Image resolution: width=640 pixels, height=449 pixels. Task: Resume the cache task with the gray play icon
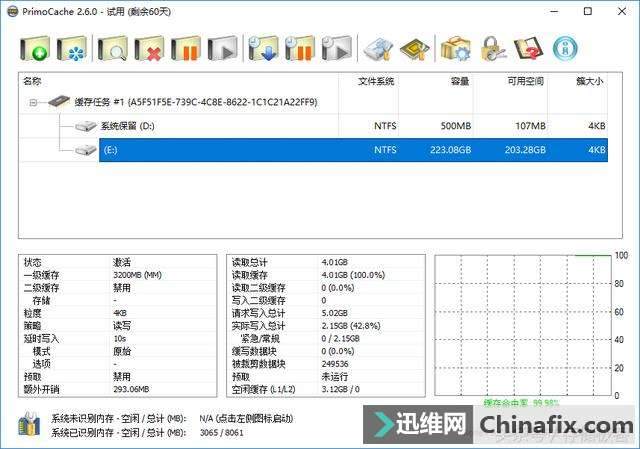click(x=223, y=49)
